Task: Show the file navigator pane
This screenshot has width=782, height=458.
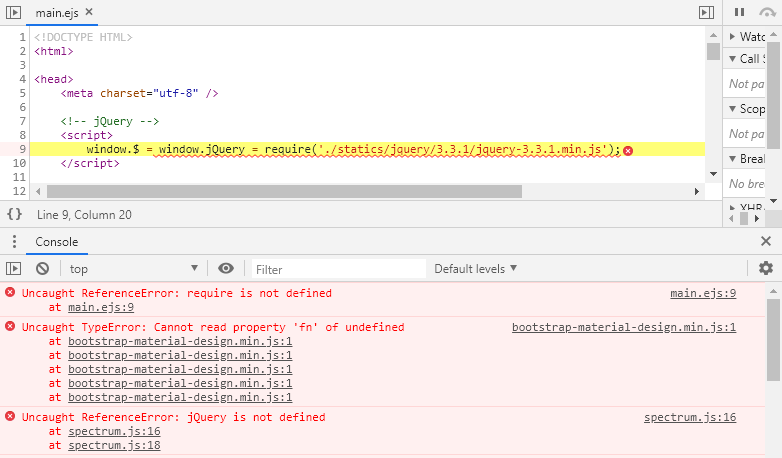Action: pos(13,12)
